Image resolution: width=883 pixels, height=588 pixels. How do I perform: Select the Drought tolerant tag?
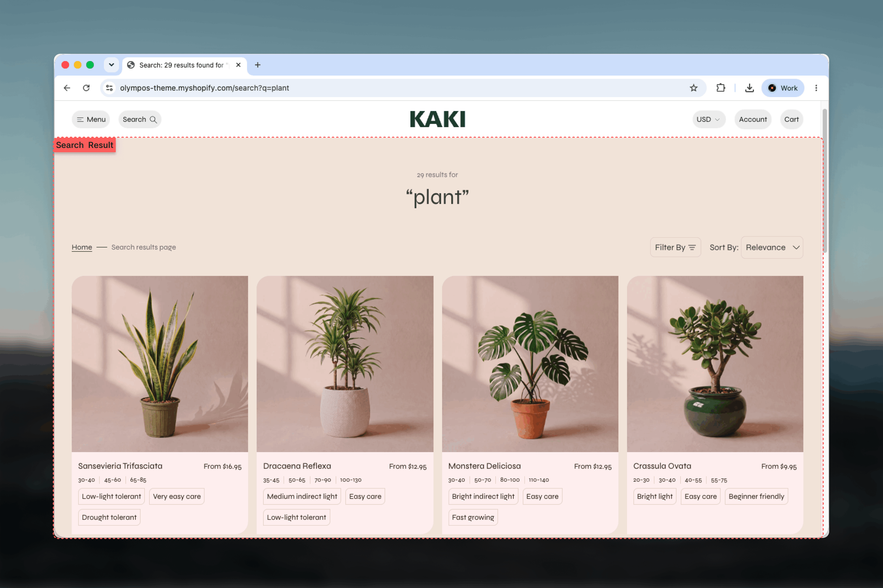[x=109, y=517]
